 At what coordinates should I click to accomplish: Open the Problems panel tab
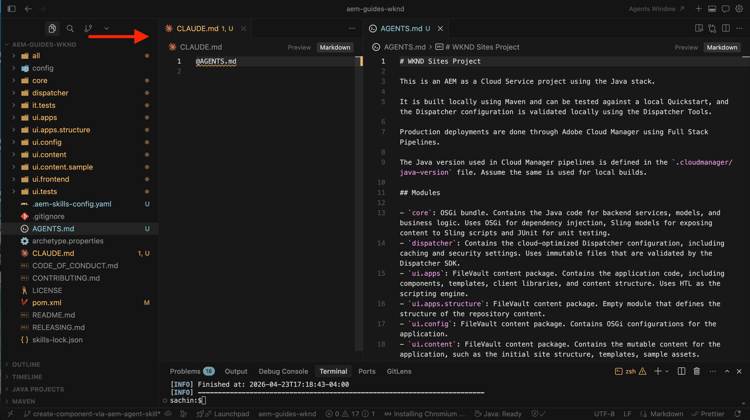click(x=185, y=372)
